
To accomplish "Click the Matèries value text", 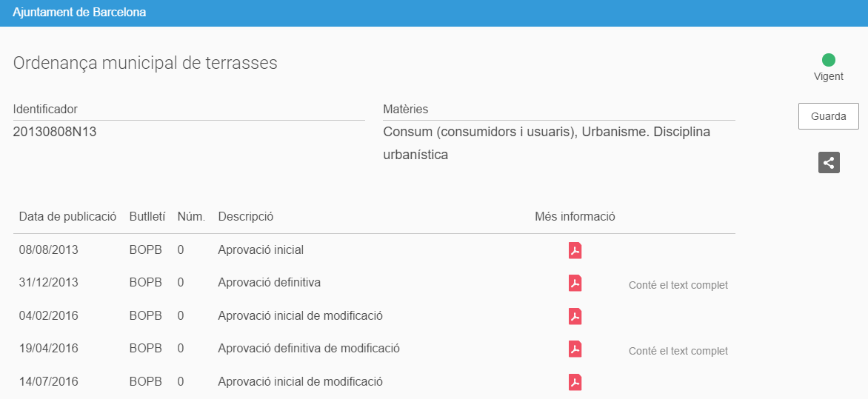I will [547, 144].
